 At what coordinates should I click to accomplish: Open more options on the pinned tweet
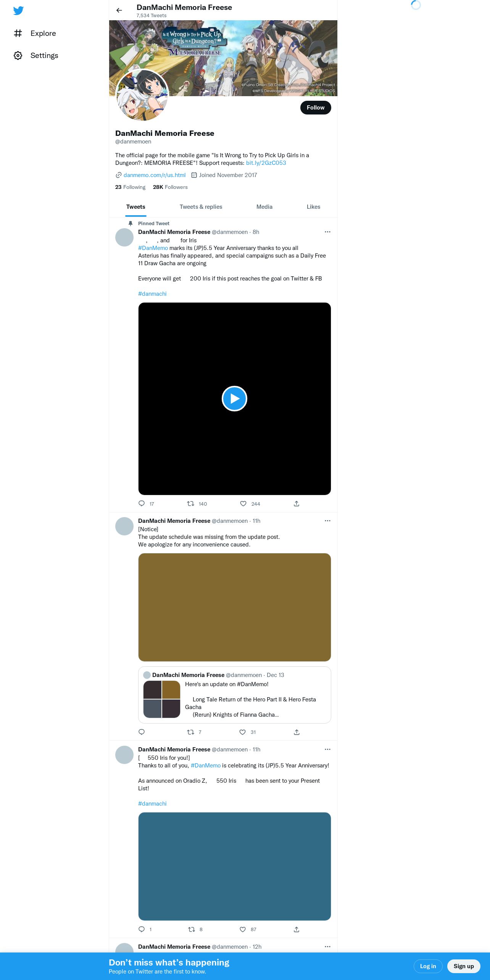[327, 232]
